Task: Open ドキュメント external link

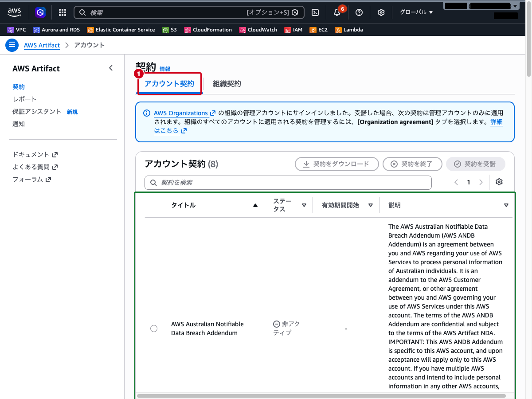Action: coord(35,155)
